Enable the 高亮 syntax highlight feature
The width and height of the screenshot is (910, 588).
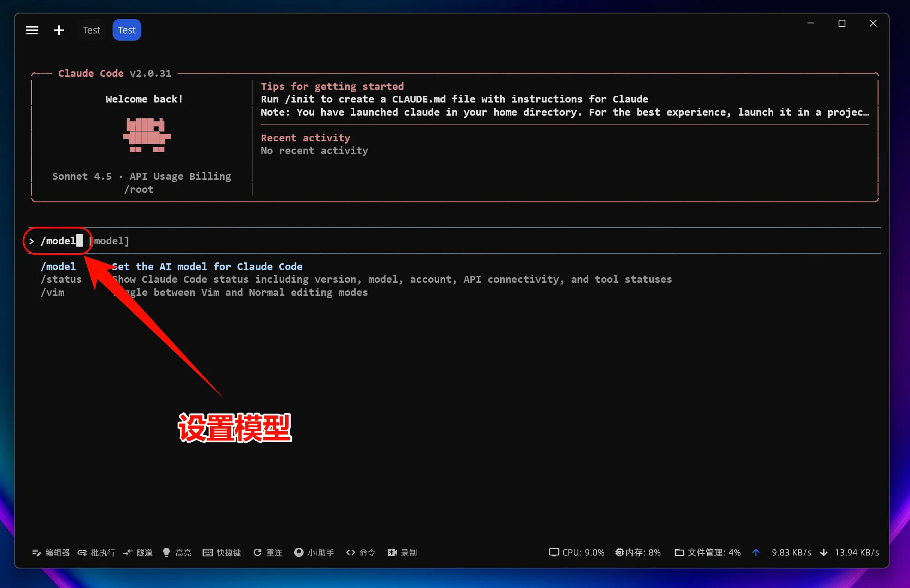pos(177,552)
